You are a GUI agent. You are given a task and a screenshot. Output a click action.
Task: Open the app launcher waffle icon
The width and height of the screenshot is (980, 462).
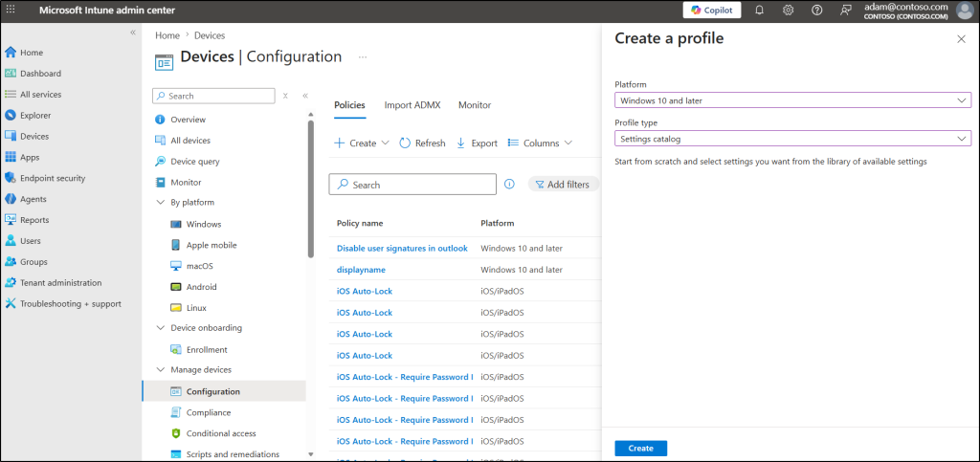[11, 10]
